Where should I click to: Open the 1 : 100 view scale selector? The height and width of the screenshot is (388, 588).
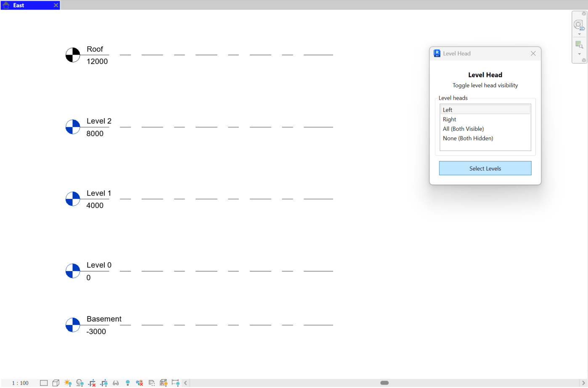[x=20, y=383]
